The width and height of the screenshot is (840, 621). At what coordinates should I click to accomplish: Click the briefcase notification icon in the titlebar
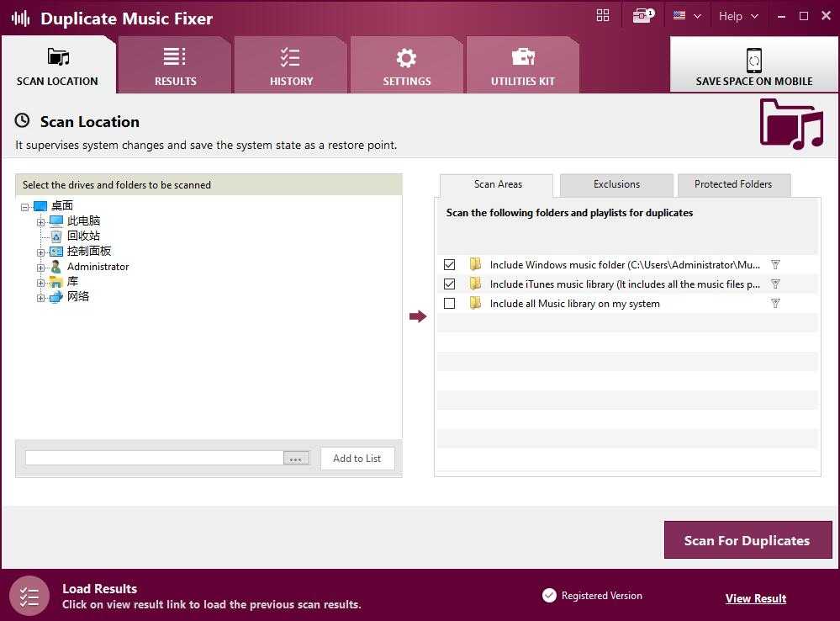(x=641, y=15)
